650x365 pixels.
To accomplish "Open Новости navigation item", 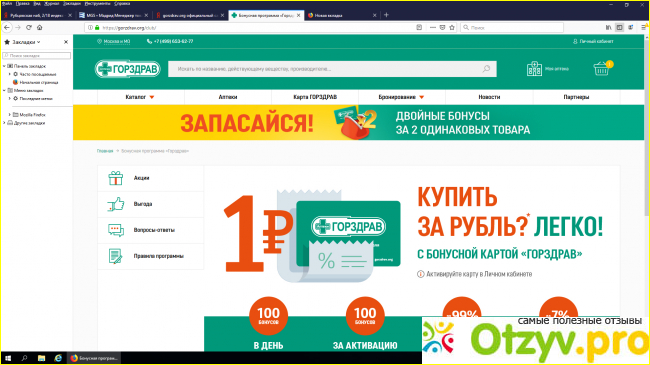I will 489,97.
